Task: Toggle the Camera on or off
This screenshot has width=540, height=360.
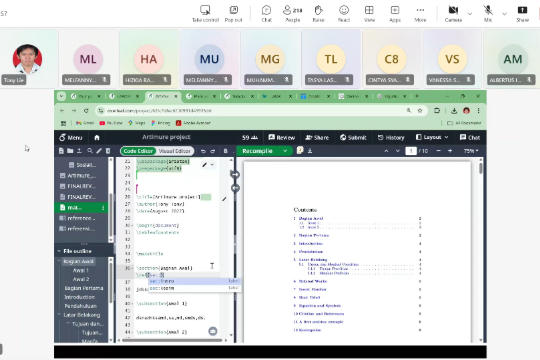Action: tap(453, 14)
